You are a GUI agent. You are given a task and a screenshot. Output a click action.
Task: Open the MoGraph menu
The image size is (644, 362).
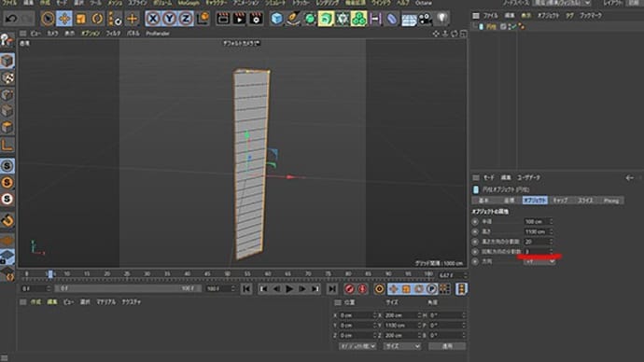tap(189, 3)
